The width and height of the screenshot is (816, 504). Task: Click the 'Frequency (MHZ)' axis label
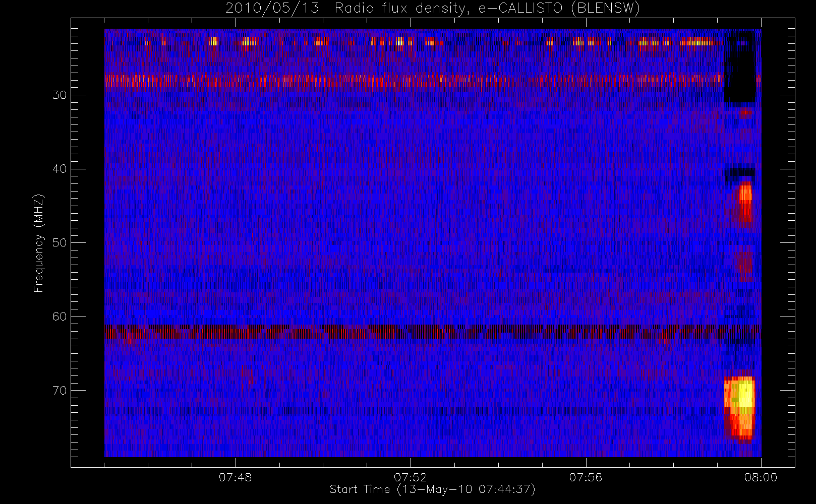point(39,243)
